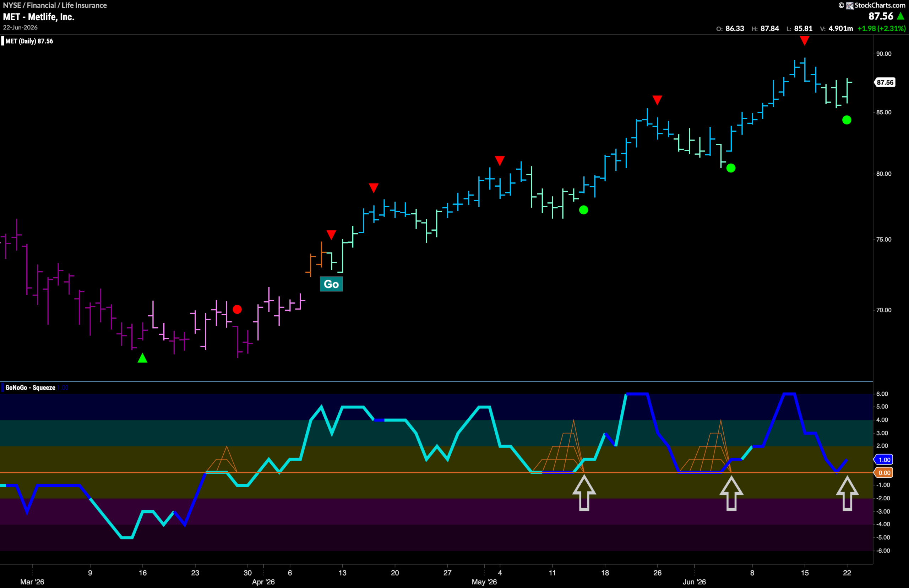Click the Jun '26 month label
The width and height of the screenshot is (909, 588).
click(x=694, y=582)
